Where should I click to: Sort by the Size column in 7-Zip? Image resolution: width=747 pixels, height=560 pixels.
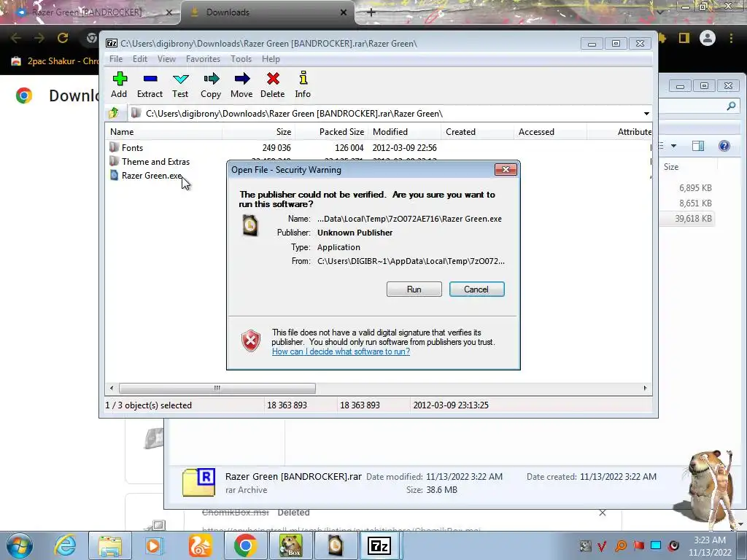[258, 132]
